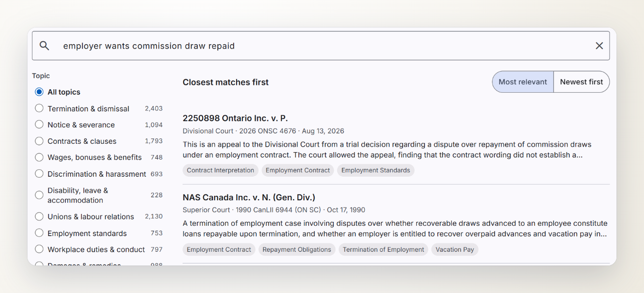The height and width of the screenshot is (293, 644).
Task: Click the 2,130 count beside Unions & labour relations
Action: tap(154, 216)
